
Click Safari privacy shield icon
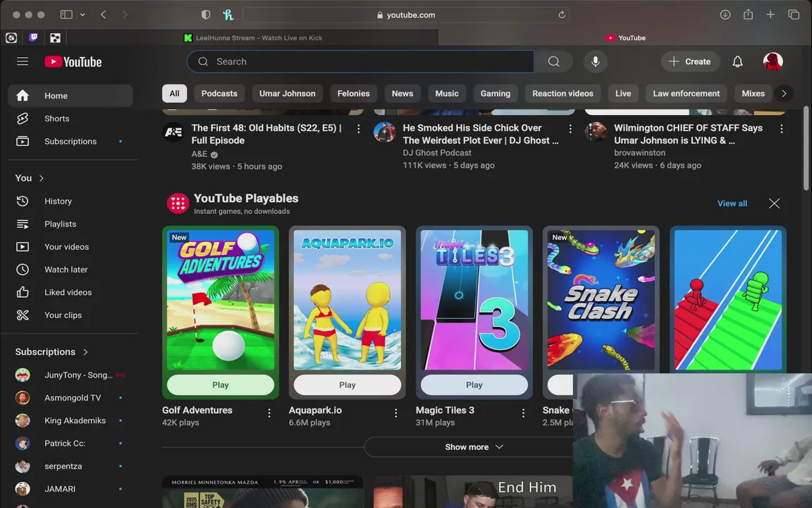tap(206, 15)
